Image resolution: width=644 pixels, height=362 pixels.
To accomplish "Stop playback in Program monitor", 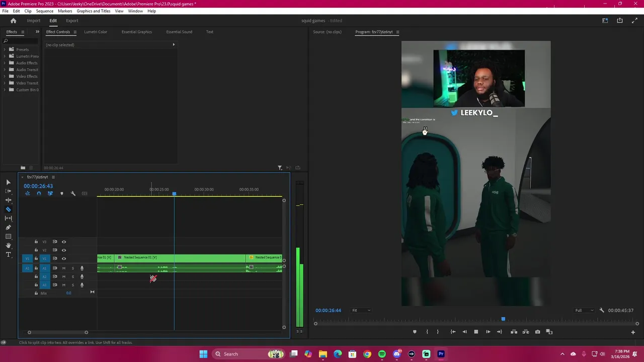I will (x=476, y=332).
